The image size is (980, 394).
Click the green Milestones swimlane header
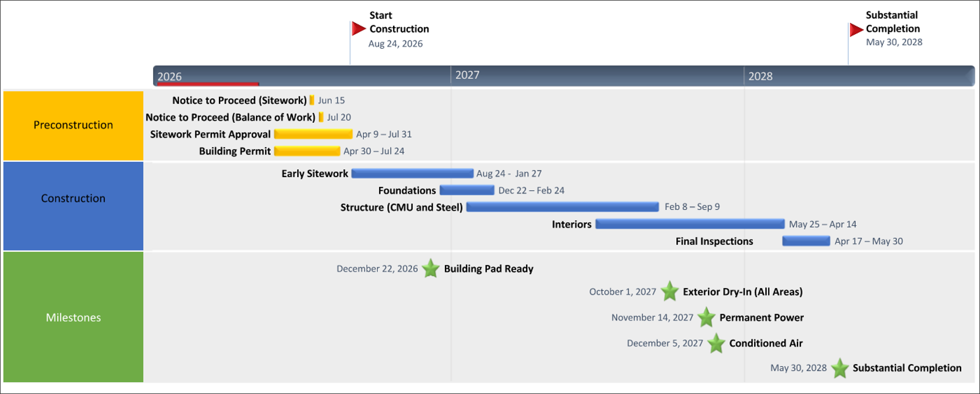pos(73,317)
